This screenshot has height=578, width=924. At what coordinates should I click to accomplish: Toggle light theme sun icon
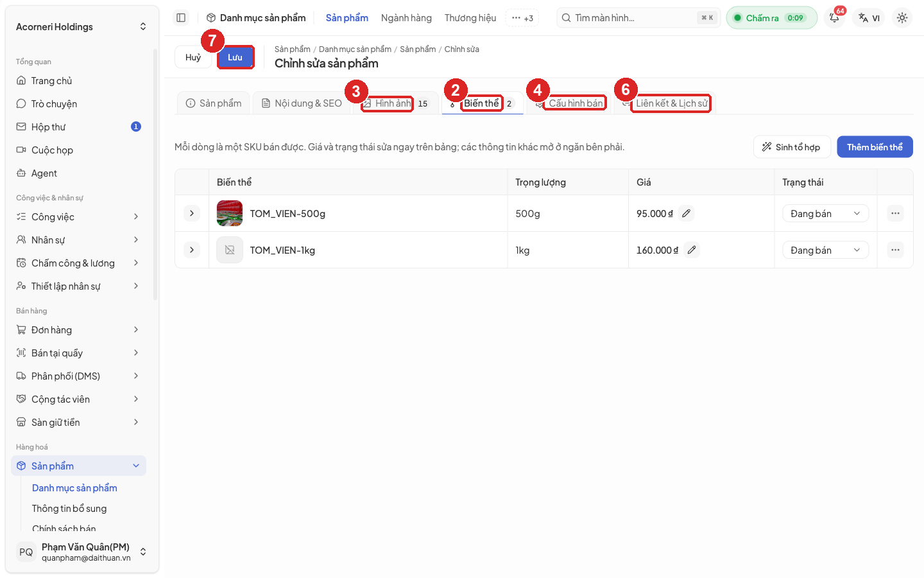click(902, 18)
